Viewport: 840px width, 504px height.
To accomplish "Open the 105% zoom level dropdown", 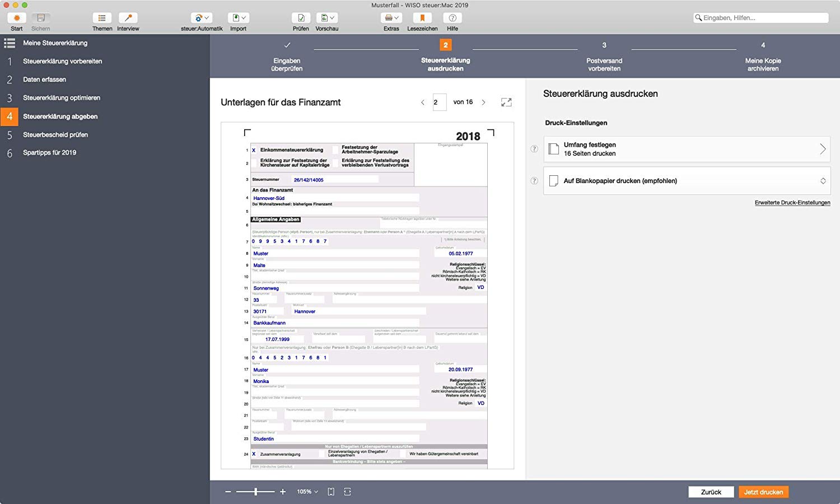I will coord(307,492).
